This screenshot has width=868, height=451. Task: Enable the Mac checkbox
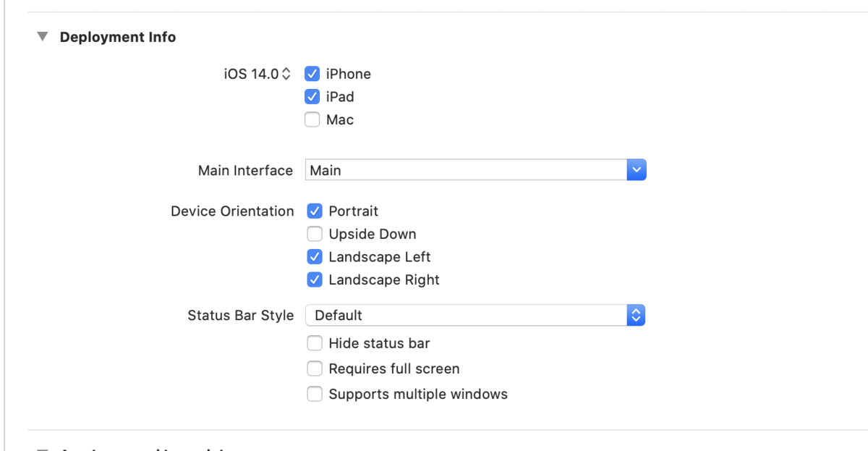312,120
